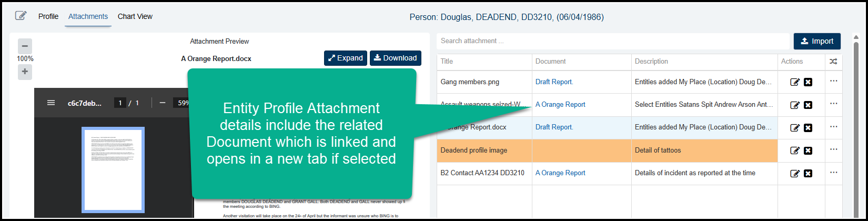Open more options for Gang members.png row

tap(833, 81)
